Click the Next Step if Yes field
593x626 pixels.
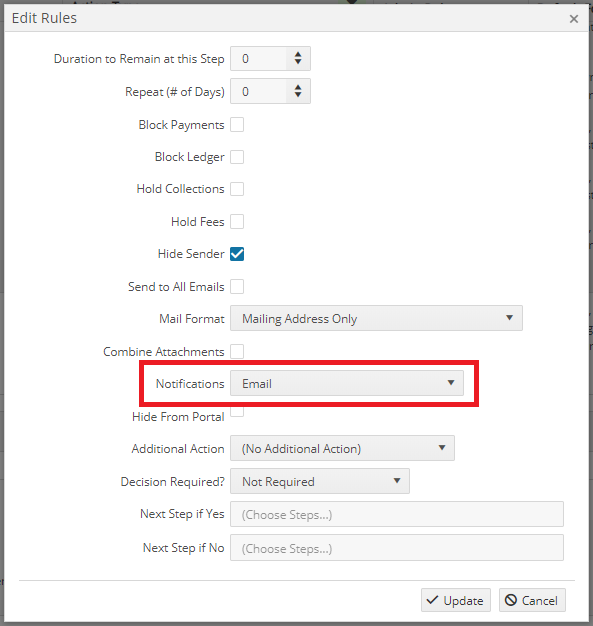click(x=397, y=514)
